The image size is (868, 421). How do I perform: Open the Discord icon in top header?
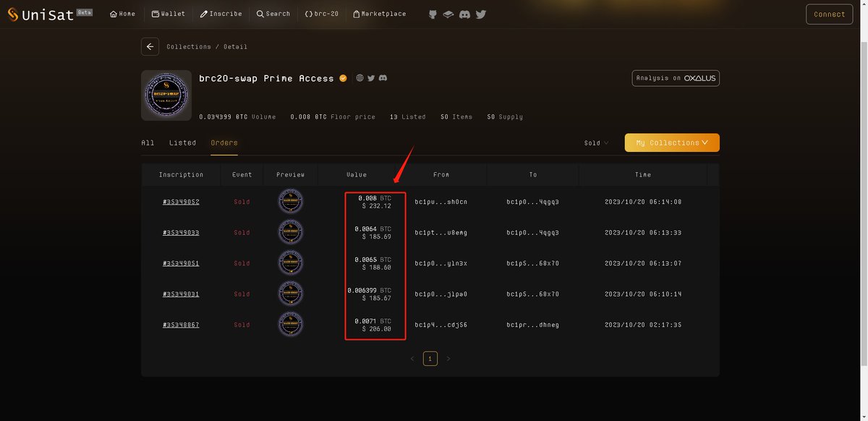[x=464, y=14]
